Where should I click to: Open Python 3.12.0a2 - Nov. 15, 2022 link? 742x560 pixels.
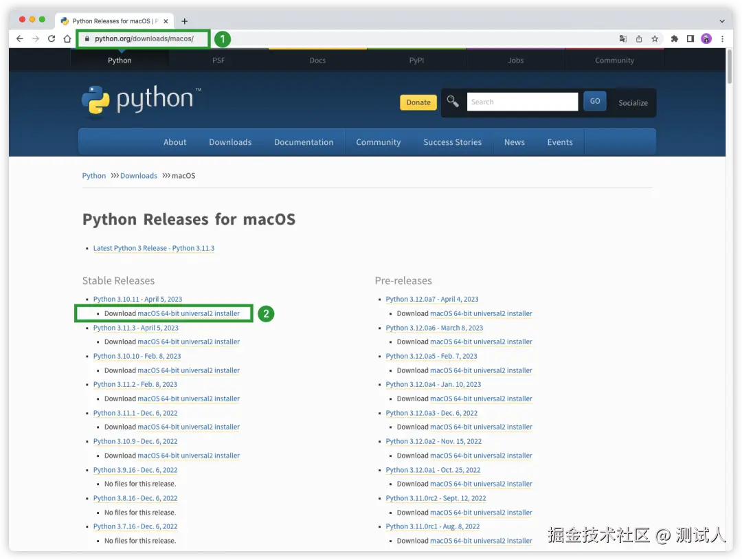[434, 441]
